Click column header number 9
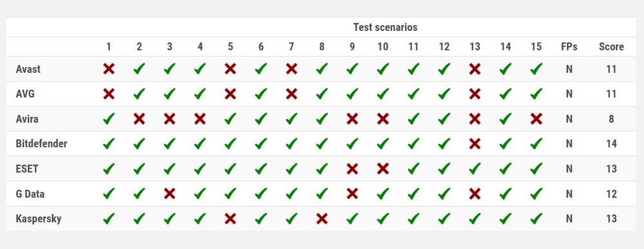This screenshot has width=644, height=249. point(352,47)
